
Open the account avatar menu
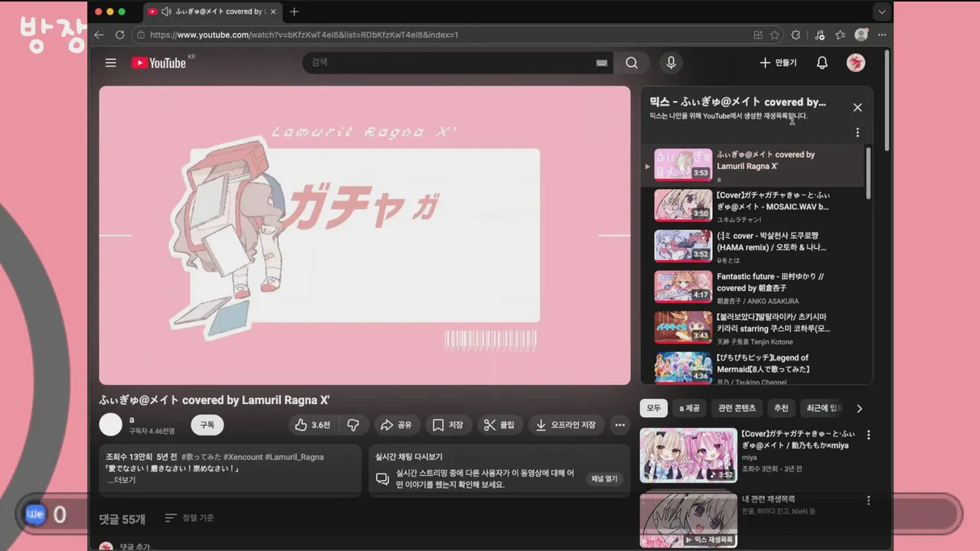[x=856, y=63]
